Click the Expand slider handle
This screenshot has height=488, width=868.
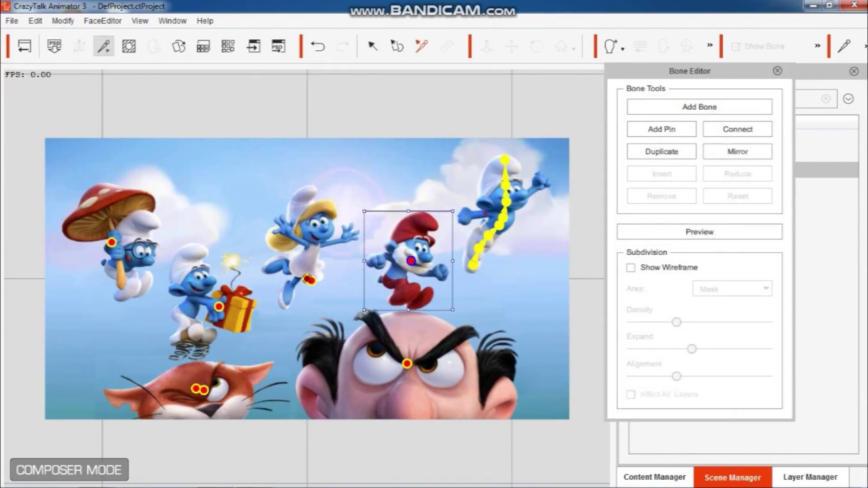tap(692, 349)
